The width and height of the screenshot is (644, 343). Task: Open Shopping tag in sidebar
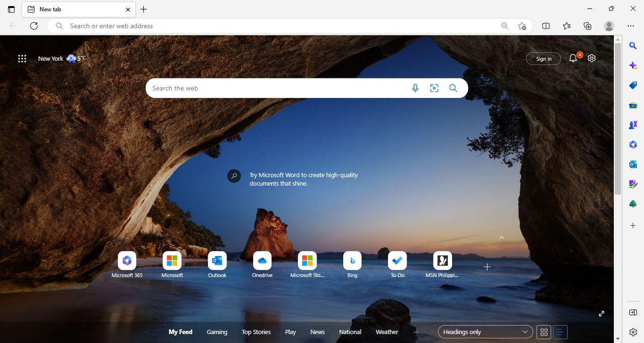pyautogui.click(x=633, y=85)
